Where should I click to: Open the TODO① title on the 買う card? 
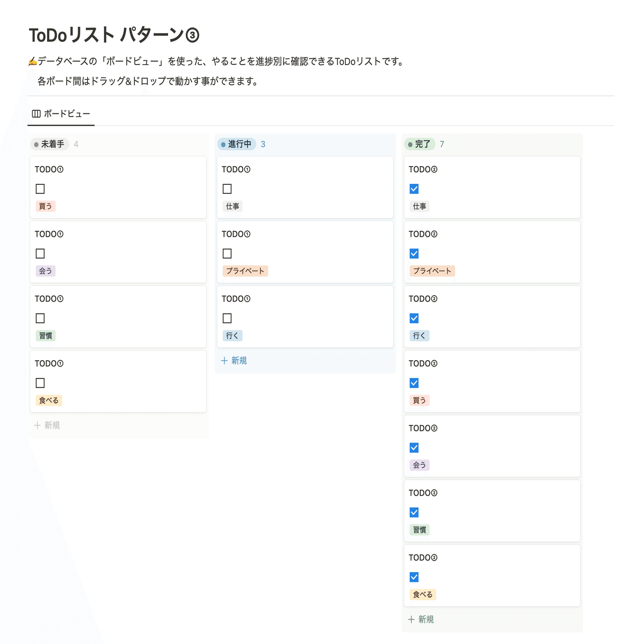point(49,169)
